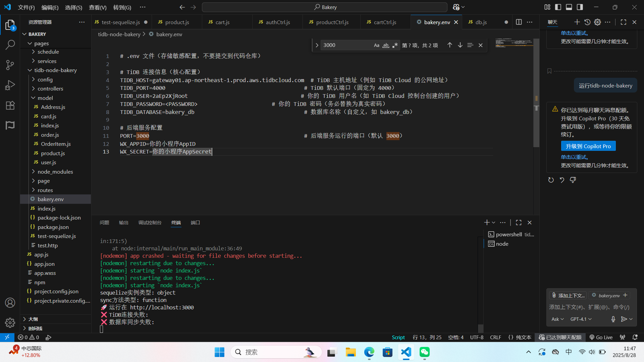Image resolution: width=644 pixels, height=362 pixels.
Task: Toggle Match Whole Word option
Action: point(386,45)
